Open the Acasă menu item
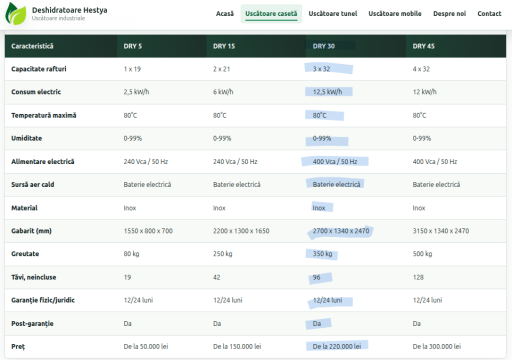This screenshot has width=512, height=360. coord(225,14)
